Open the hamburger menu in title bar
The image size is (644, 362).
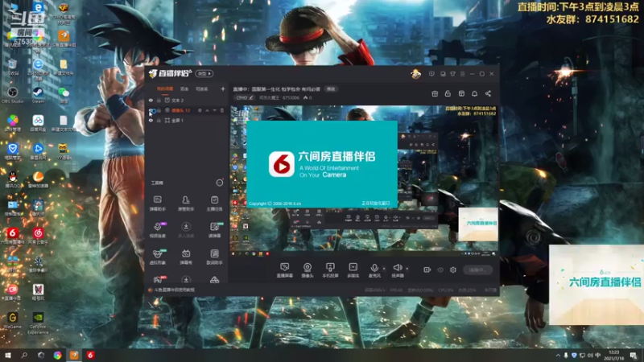tap(462, 74)
